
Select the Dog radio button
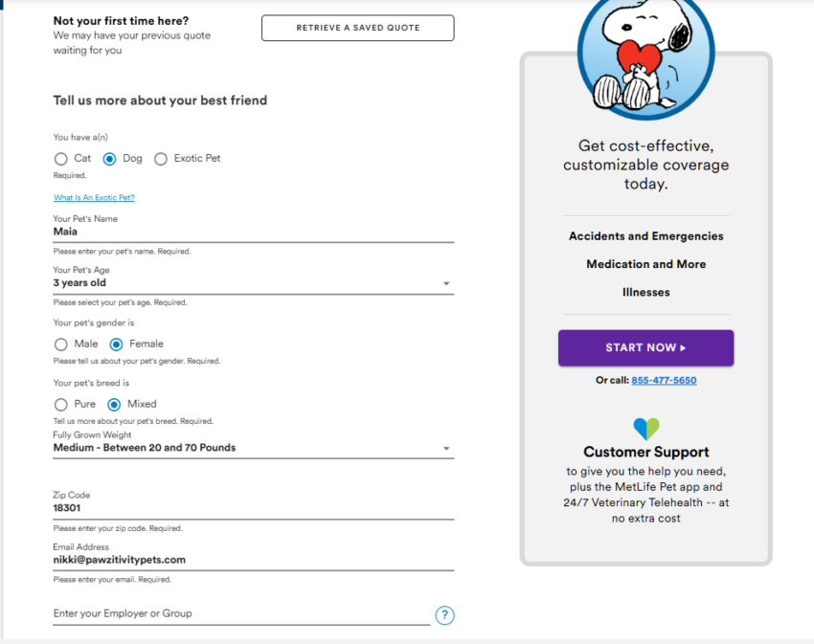coord(110,159)
